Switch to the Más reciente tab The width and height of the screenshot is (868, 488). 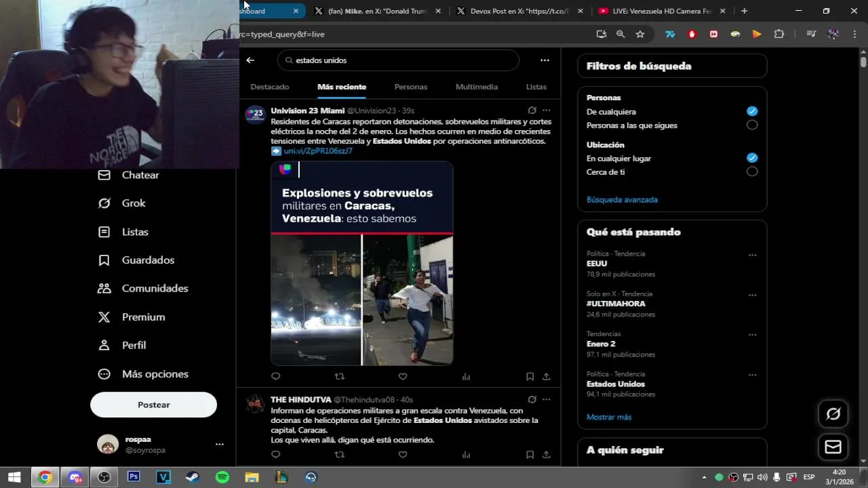tap(342, 87)
